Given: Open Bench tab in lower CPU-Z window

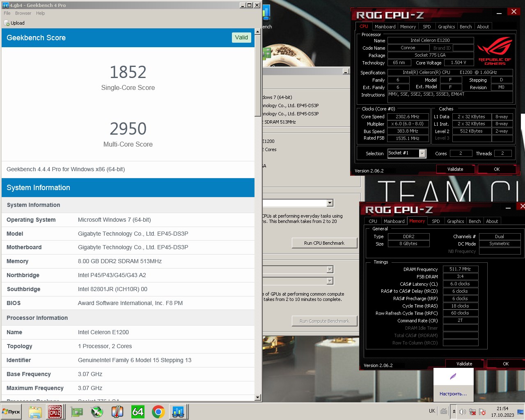Looking at the screenshot, I should coord(475,221).
